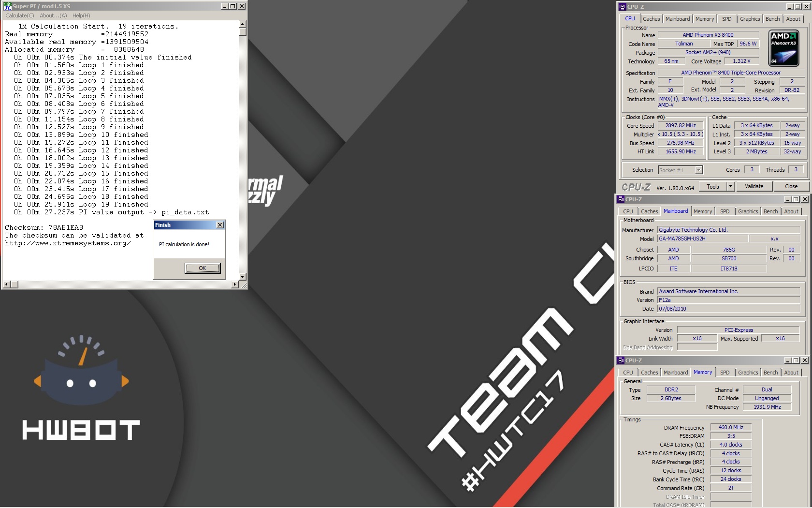
Task: Open the Calculate(C) menu in Super PI
Action: pyautogui.click(x=20, y=15)
